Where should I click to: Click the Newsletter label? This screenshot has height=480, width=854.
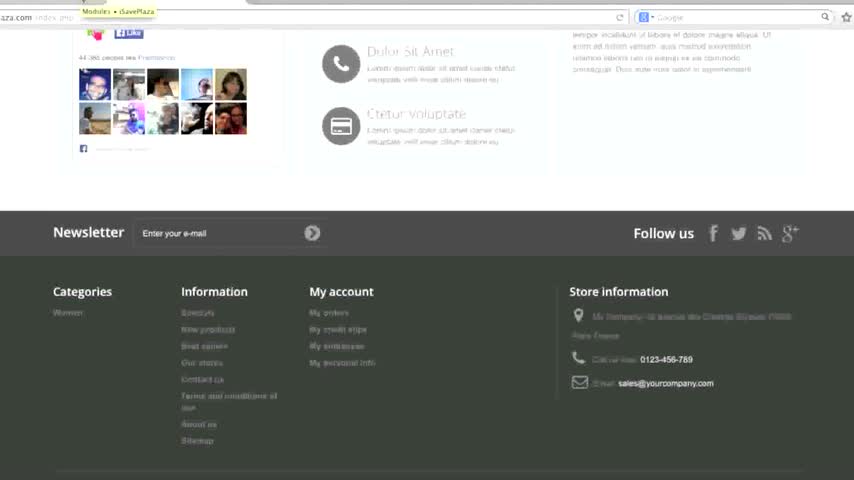[89, 232]
